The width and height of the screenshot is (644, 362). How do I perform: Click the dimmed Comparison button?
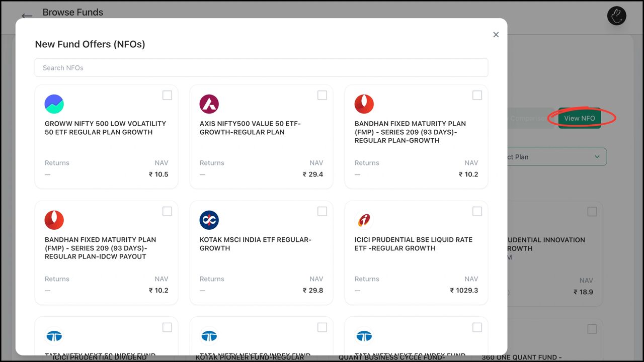coord(531,118)
